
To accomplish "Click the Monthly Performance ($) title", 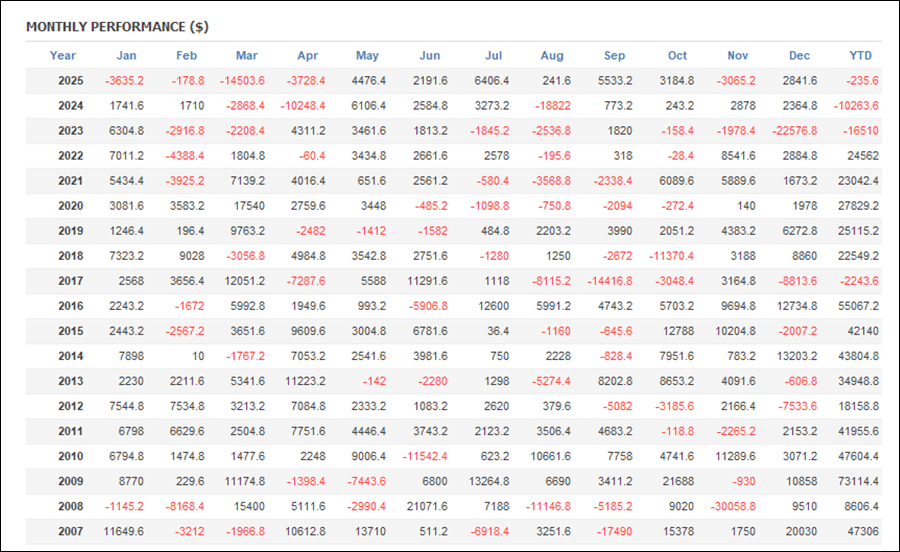I will tap(117, 26).
